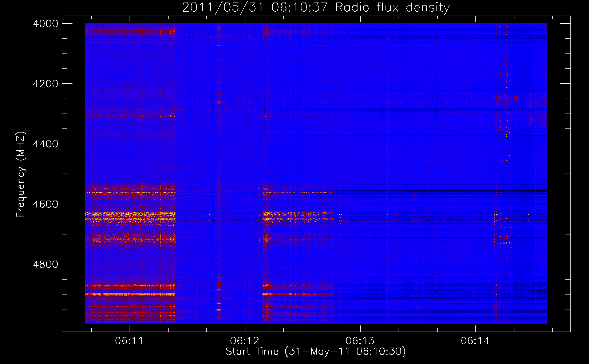Click the 4800 frequency tick label
Viewport: 589px width, 364px height.
(x=46, y=264)
